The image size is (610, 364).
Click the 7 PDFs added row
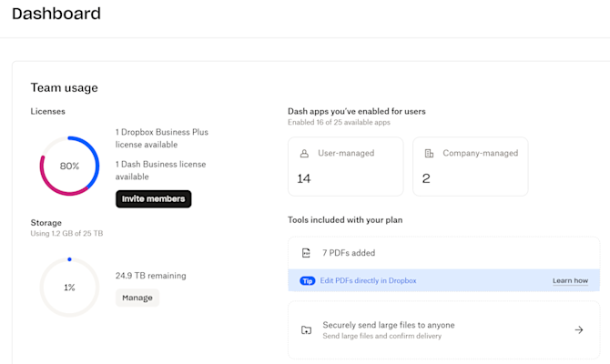pos(444,253)
